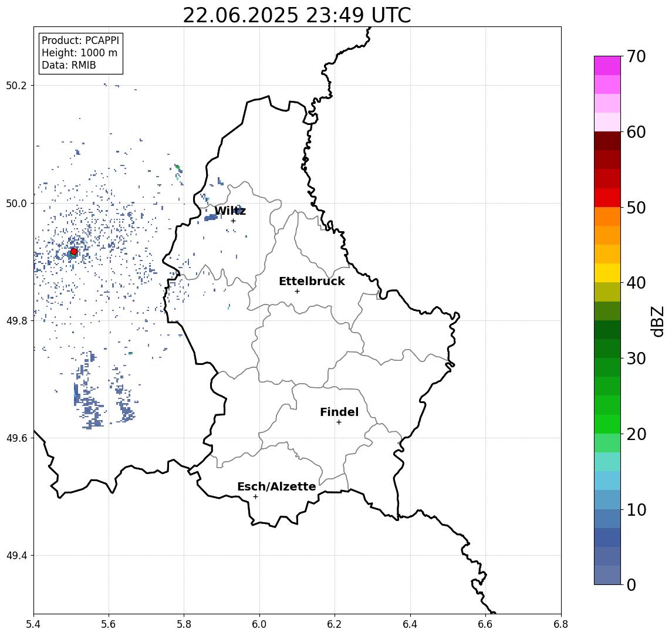Click the longitude tick label 6.4
Screen dimensions: 672x636
tap(411, 624)
